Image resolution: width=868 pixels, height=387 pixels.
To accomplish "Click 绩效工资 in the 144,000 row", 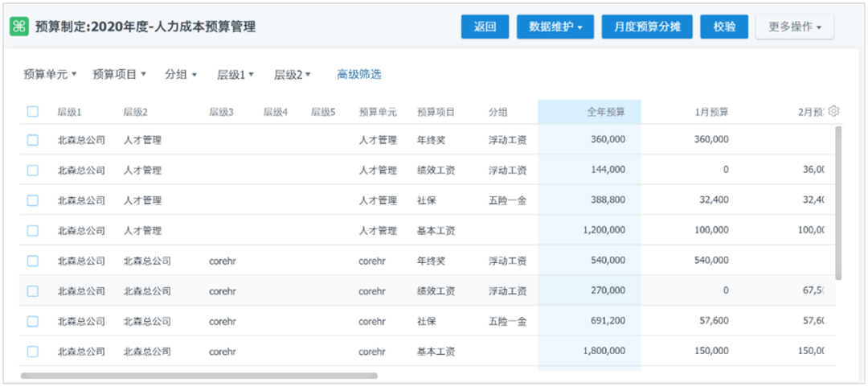I will pos(436,171).
